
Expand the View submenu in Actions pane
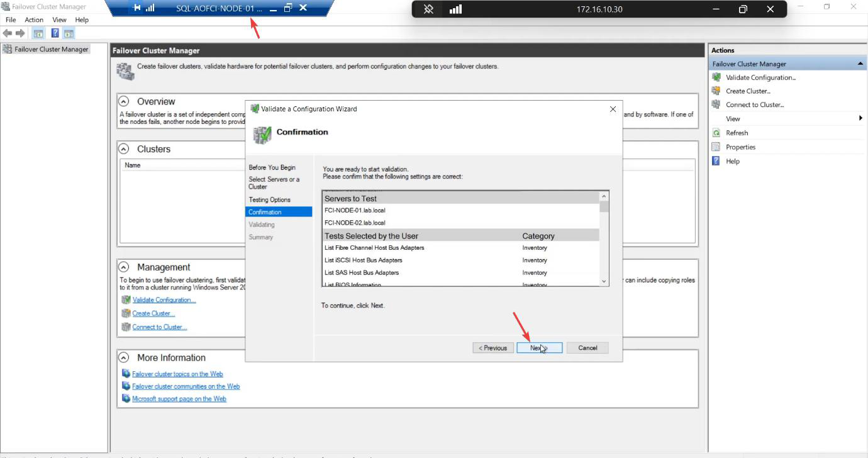click(861, 118)
